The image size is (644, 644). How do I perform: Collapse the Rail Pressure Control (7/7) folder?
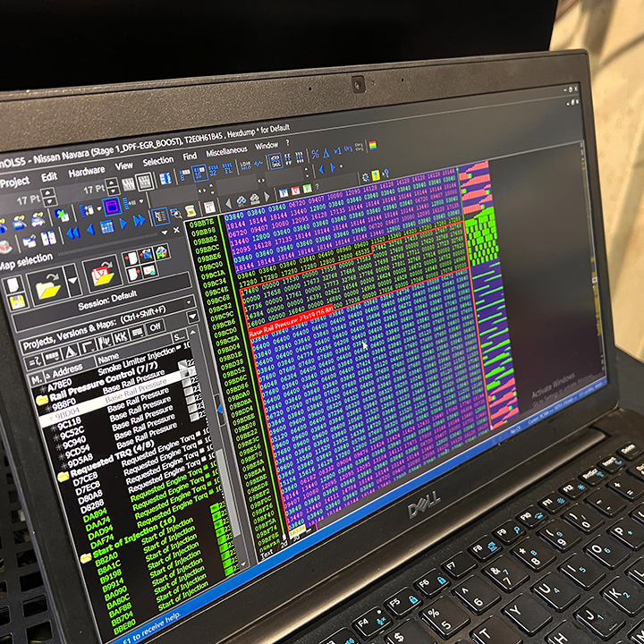tap(41, 400)
